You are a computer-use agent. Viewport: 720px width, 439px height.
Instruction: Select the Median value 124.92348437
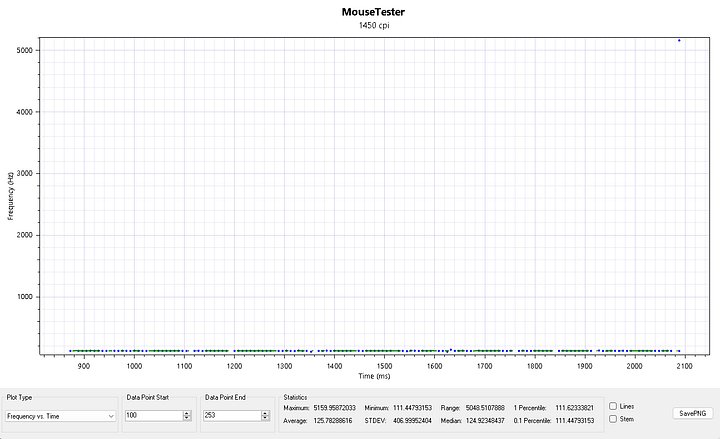(485, 421)
